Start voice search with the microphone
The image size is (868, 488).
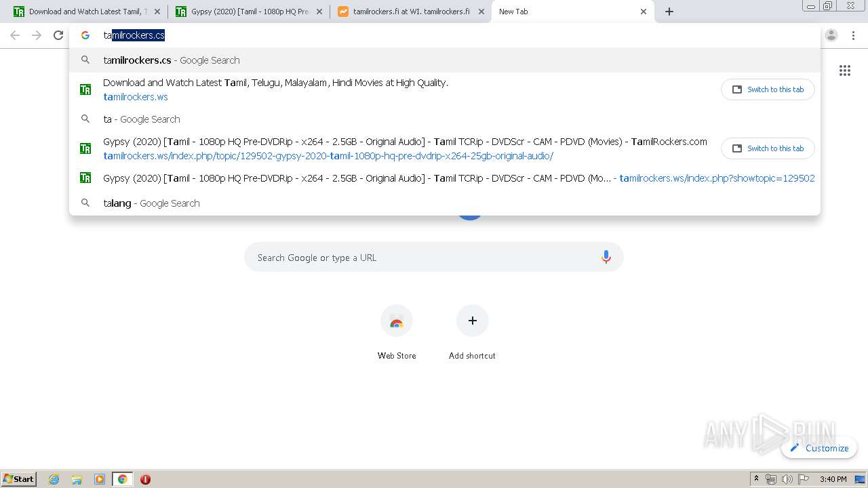(606, 257)
